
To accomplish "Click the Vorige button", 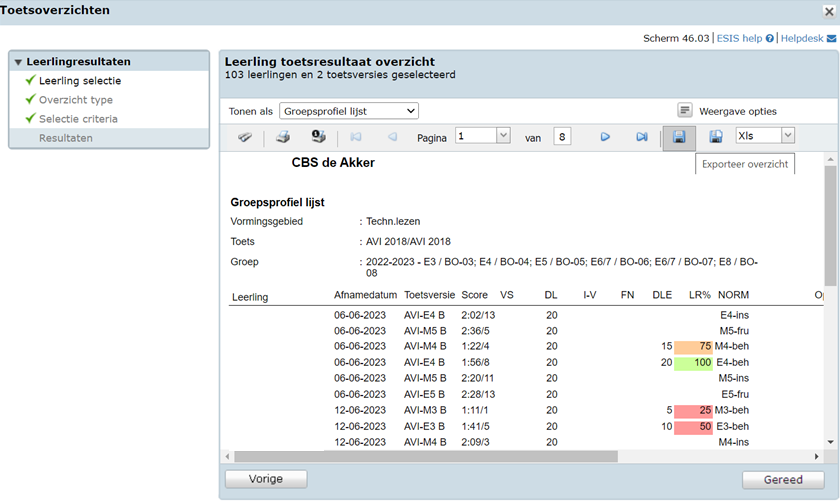I will coord(266,479).
